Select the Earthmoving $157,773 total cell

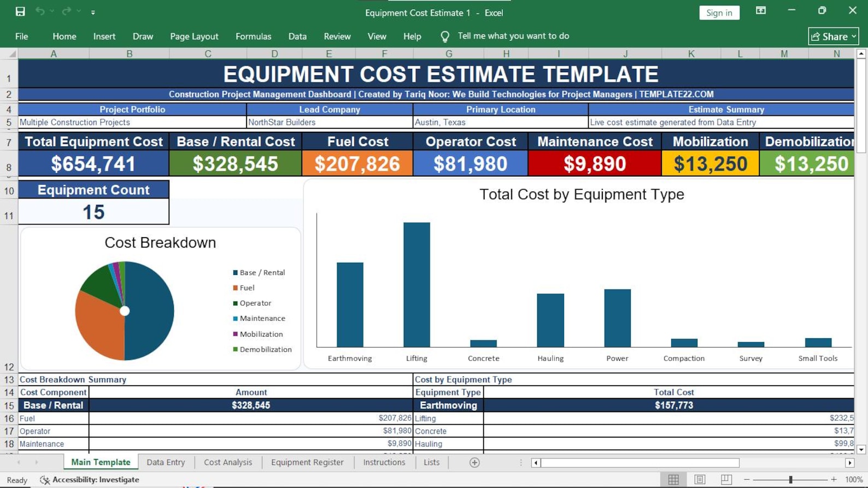coord(669,405)
